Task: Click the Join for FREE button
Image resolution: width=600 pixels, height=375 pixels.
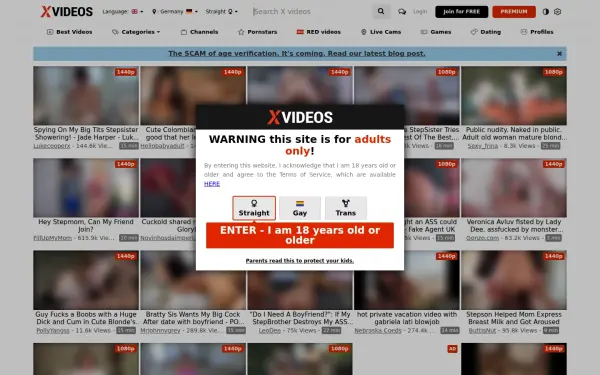Action: (x=461, y=11)
